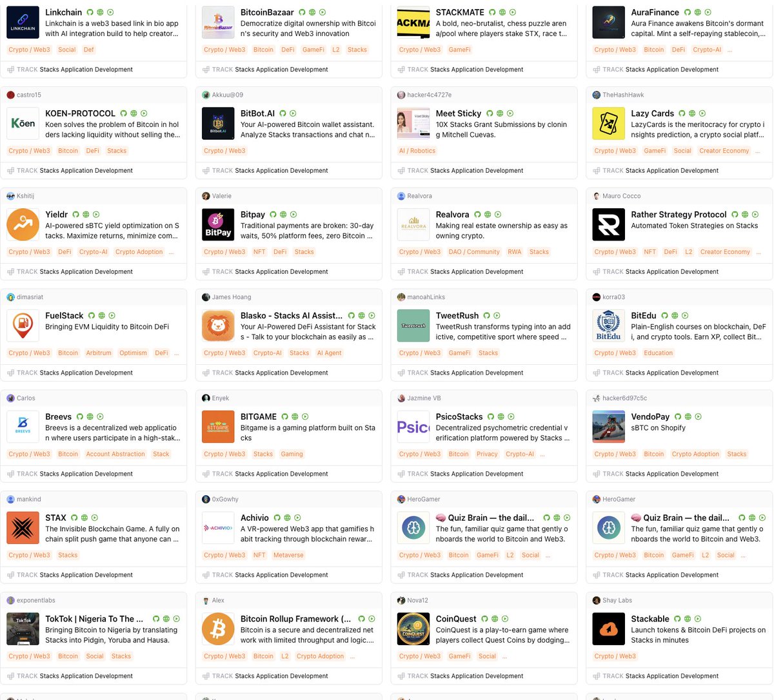The image size is (774, 700).
Task: Open the Realvora GitHub icon
Action: coord(477,215)
